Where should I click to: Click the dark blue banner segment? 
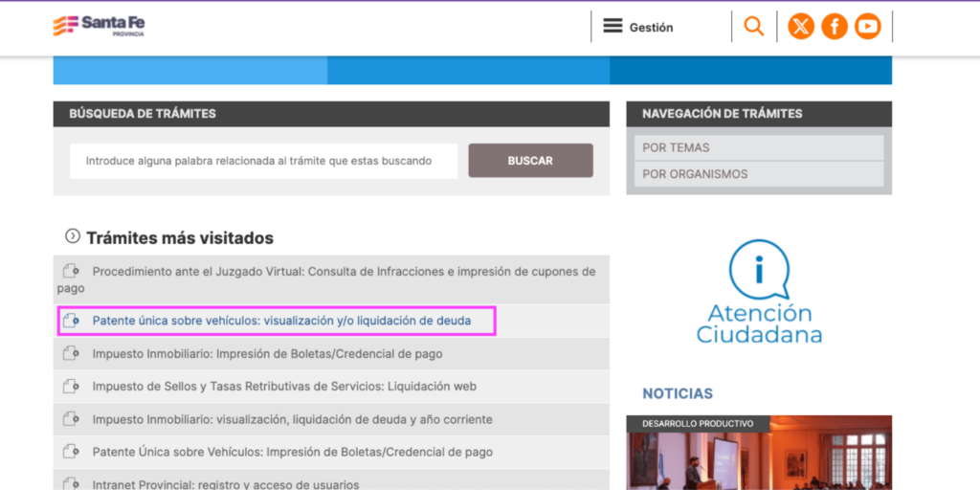tap(750, 70)
